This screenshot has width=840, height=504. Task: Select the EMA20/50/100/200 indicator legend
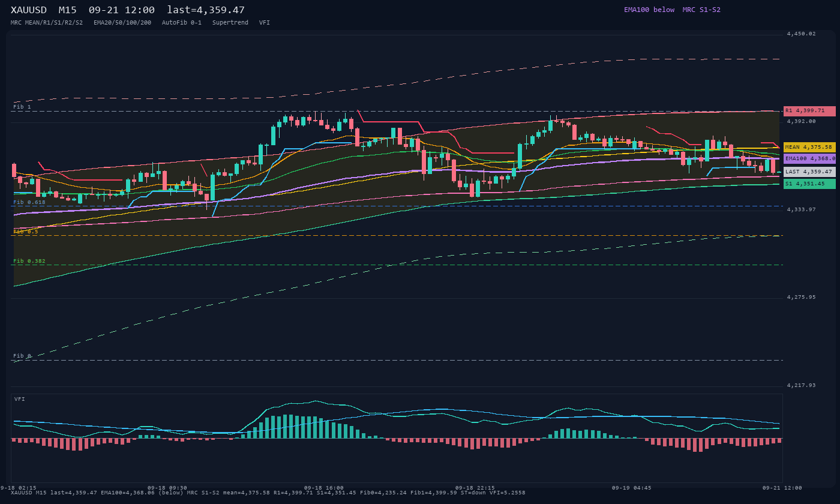pos(122,23)
